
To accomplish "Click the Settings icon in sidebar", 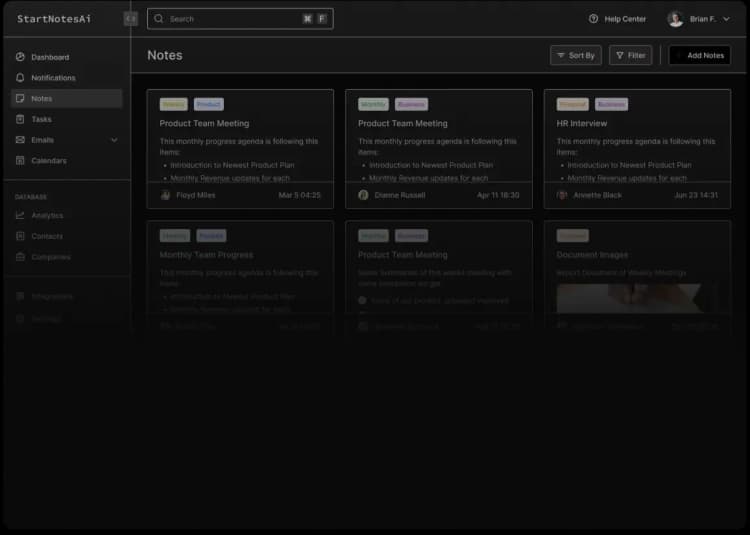I will pos(20,318).
